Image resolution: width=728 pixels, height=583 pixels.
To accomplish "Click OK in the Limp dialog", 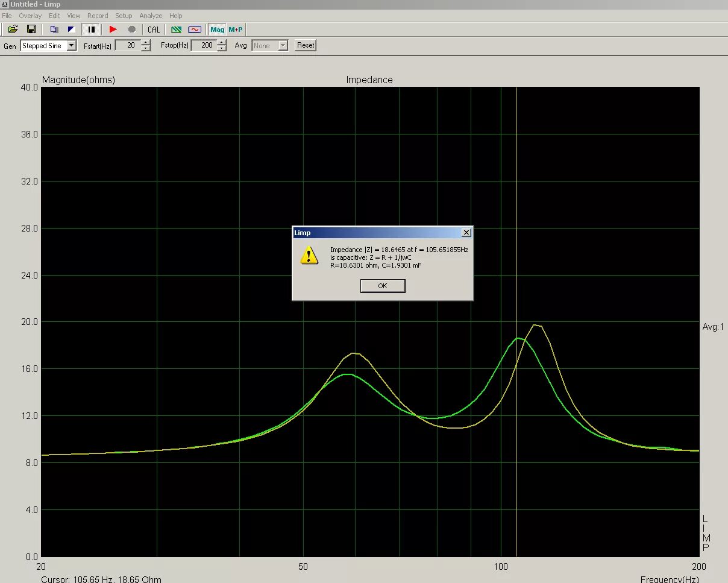I will pos(383,286).
